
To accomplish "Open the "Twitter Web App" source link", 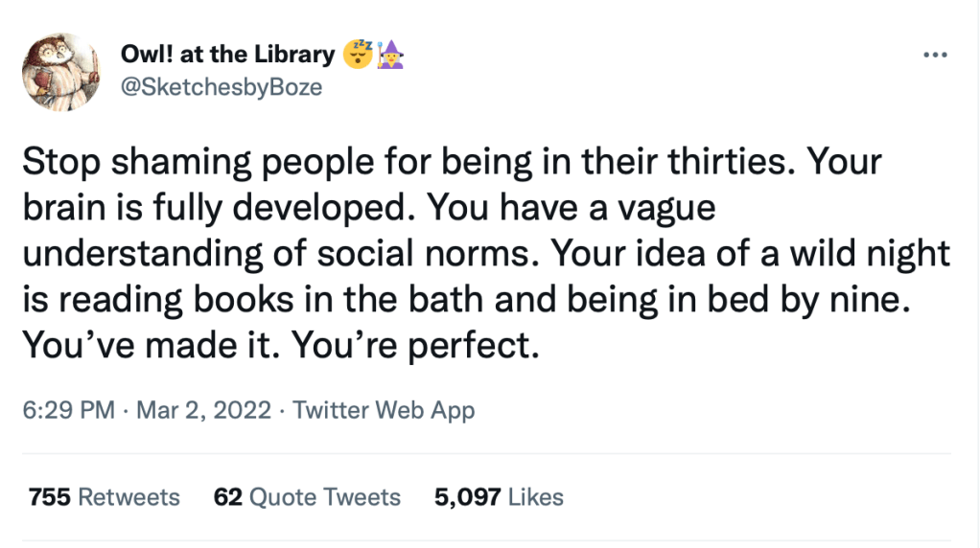I will [x=384, y=411].
